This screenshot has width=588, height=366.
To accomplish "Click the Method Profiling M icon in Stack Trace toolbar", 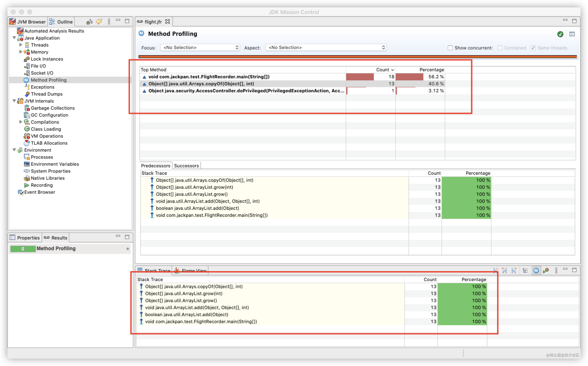I will (x=536, y=270).
